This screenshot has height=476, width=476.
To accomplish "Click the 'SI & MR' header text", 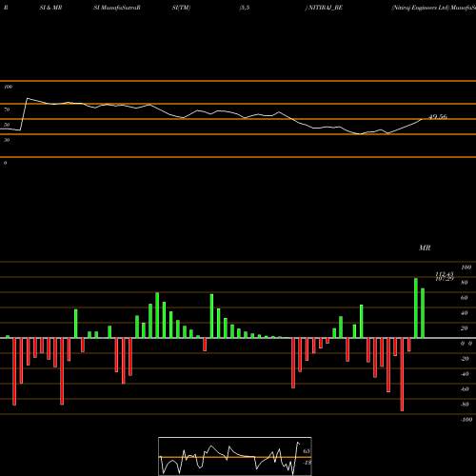I will [50, 8].
